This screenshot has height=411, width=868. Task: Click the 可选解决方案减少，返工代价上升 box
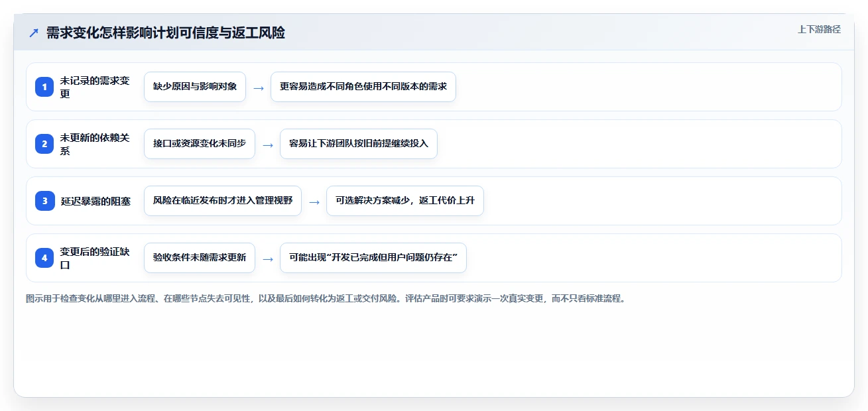405,201
